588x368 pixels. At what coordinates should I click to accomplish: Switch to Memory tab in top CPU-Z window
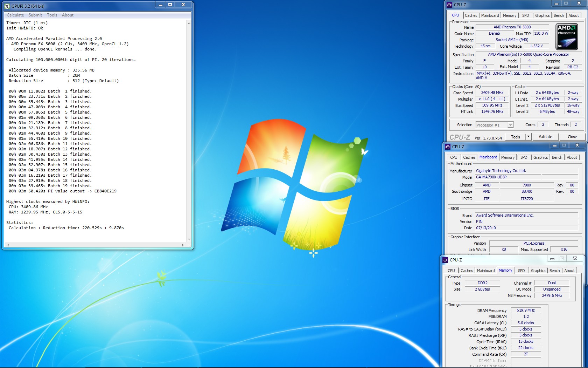[x=510, y=15]
